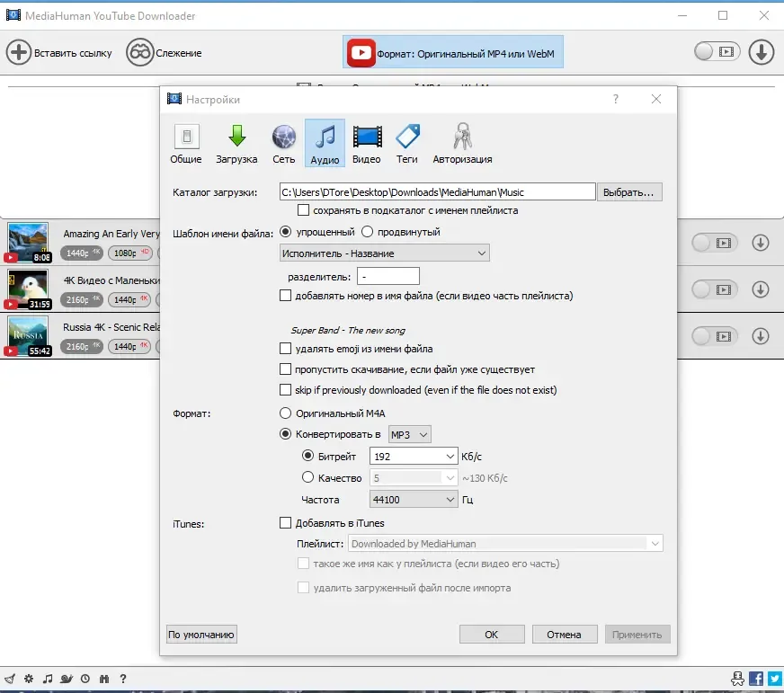Switch to the Загрузка settings tab
784x693 pixels.
pyautogui.click(x=236, y=144)
